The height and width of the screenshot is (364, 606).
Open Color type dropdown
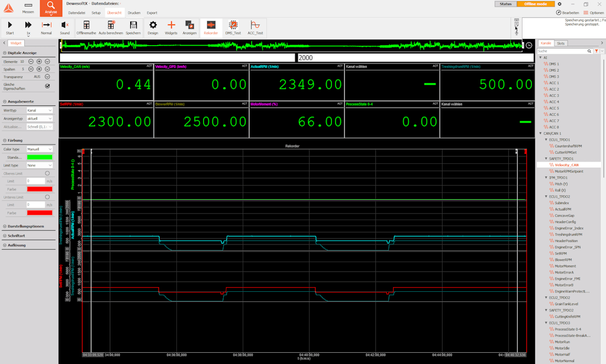[x=40, y=149]
